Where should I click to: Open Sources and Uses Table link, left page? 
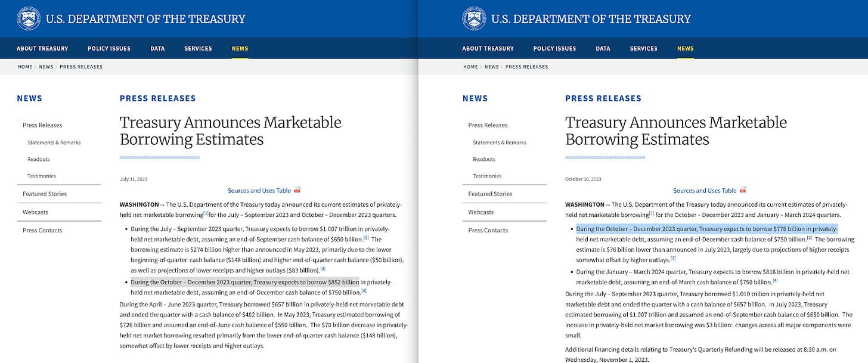coord(259,191)
